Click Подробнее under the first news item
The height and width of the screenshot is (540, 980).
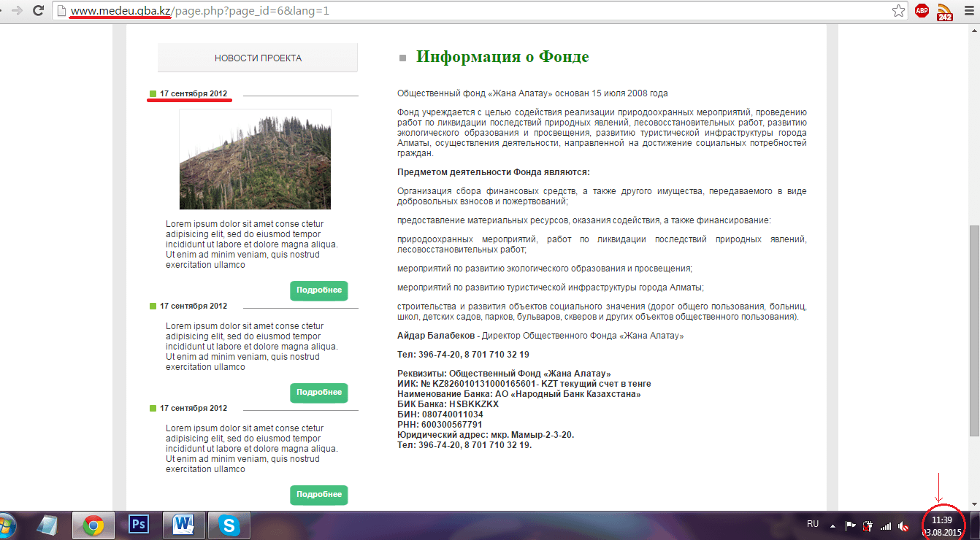tap(319, 290)
